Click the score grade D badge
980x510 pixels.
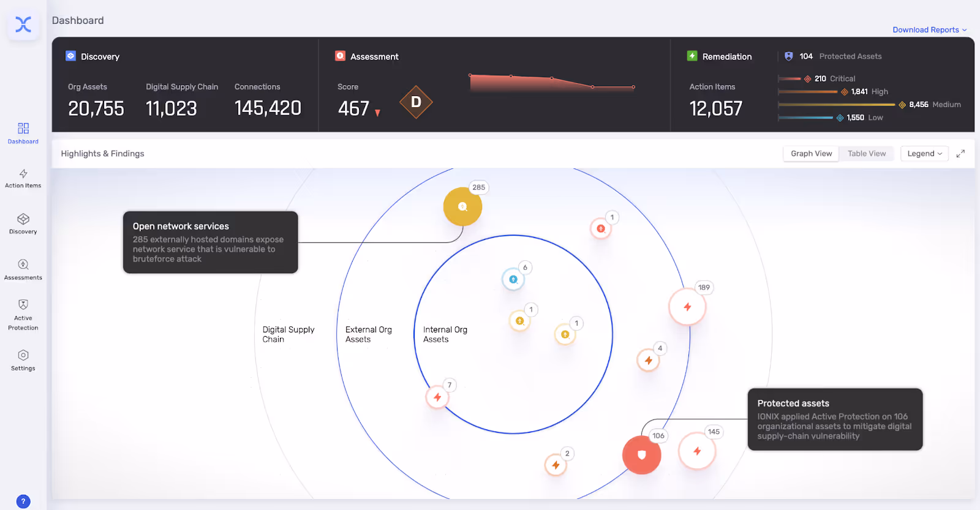(x=416, y=102)
